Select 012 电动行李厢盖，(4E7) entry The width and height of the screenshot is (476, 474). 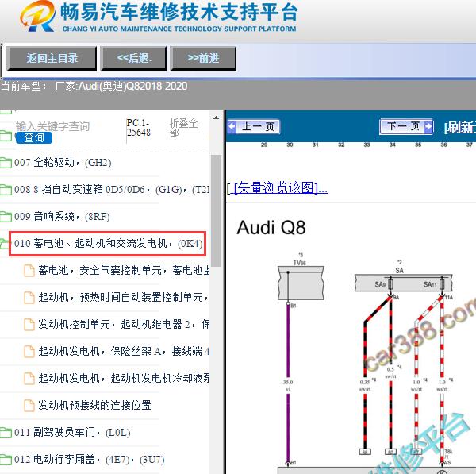[x=89, y=460]
